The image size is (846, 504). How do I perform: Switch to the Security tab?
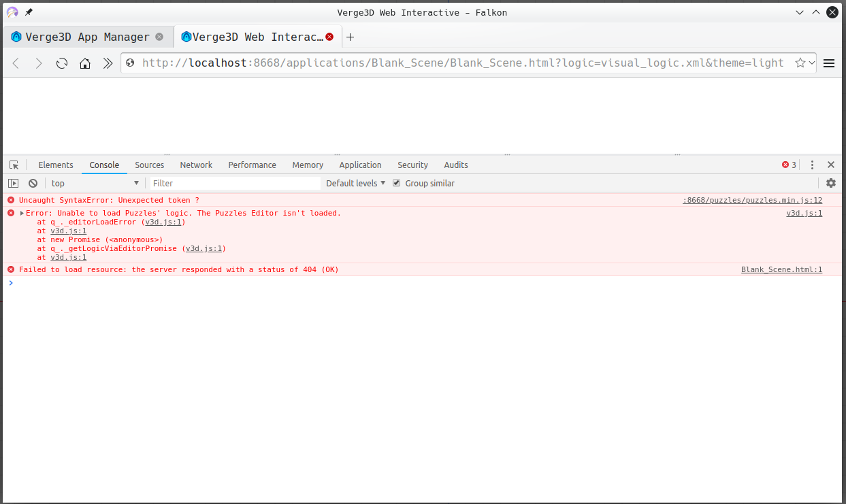(x=412, y=165)
